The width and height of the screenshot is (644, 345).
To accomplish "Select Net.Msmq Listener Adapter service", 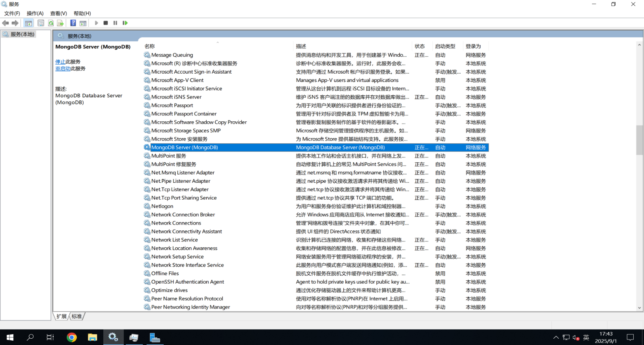I will 316,172.
